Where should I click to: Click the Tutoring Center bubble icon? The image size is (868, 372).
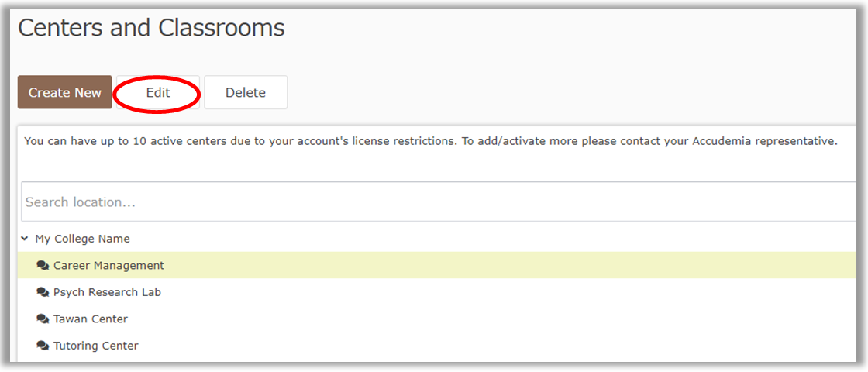[x=43, y=346]
